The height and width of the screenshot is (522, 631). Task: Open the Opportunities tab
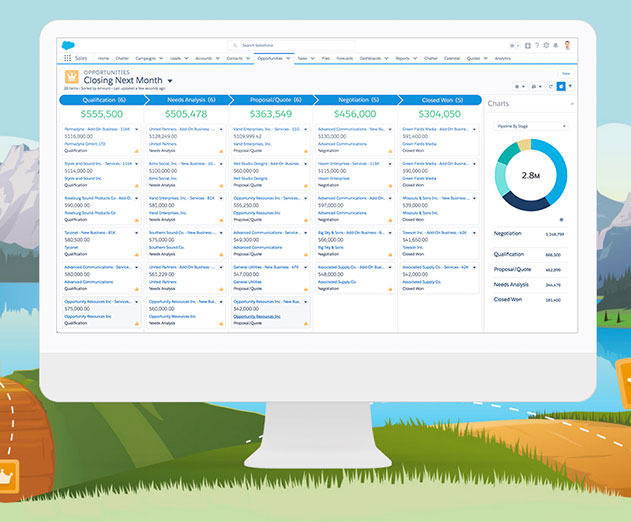click(x=270, y=58)
